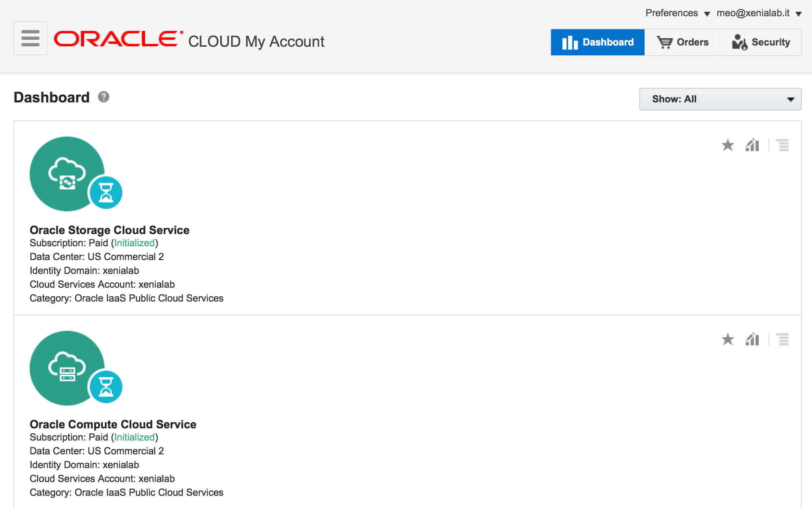Switch to the Dashboard tab
The width and height of the screenshot is (812, 508).
click(598, 42)
